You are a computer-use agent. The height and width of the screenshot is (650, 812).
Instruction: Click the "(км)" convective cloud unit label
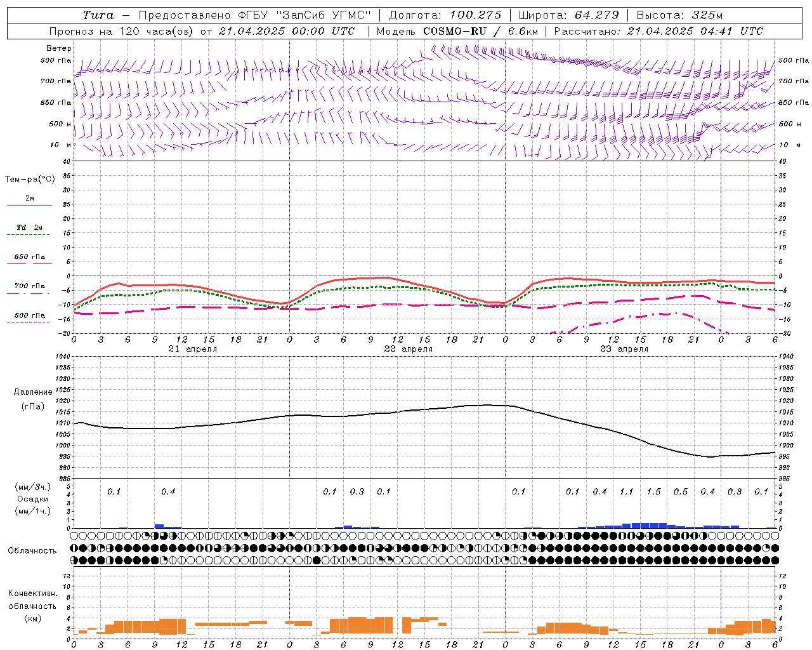(x=32, y=618)
